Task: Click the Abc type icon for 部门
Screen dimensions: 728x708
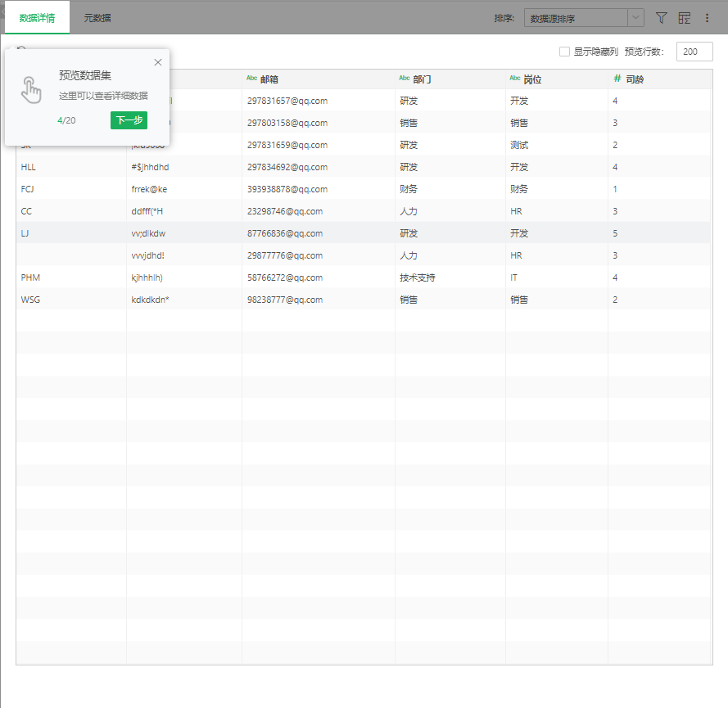Action: pos(404,79)
